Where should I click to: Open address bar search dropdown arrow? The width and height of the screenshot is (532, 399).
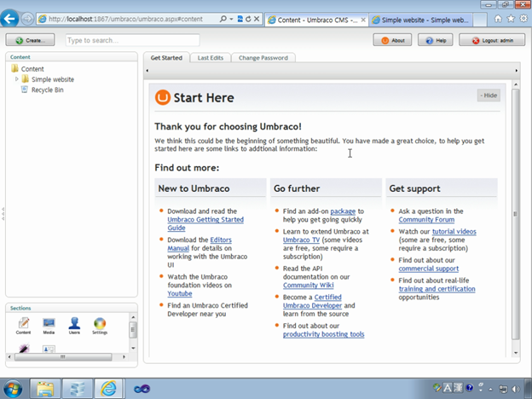(x=231, y=19)
